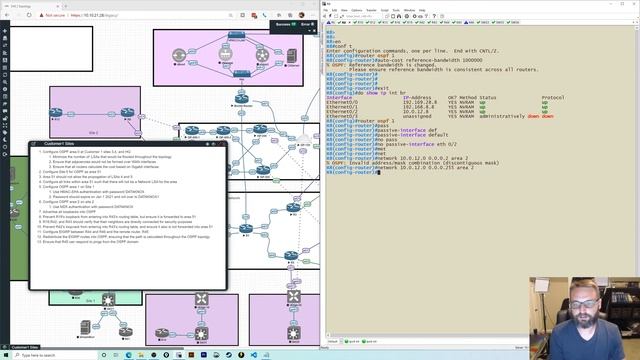The image size is (640, 360).
Task: Toggle fullscreen icon in EVE-NG sidebar
Action: [5, 126]
